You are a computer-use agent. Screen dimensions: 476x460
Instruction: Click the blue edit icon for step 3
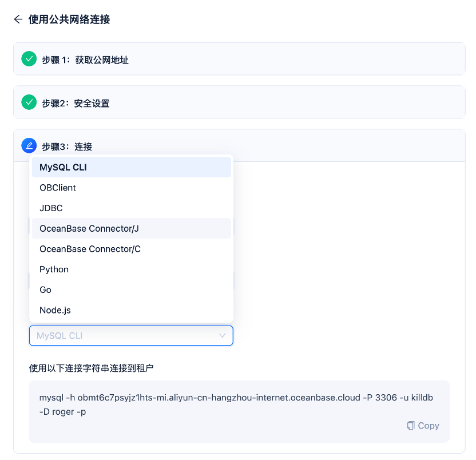29,146
